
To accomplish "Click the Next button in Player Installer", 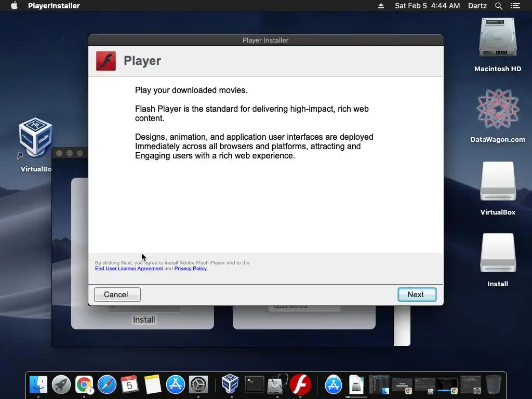I will (417, 295).
